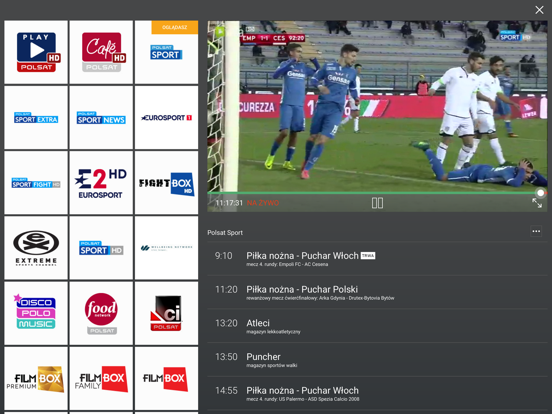Click the currently watched Polsat Sport tile
Screen dimensions: 552x414
pos(166,52)
